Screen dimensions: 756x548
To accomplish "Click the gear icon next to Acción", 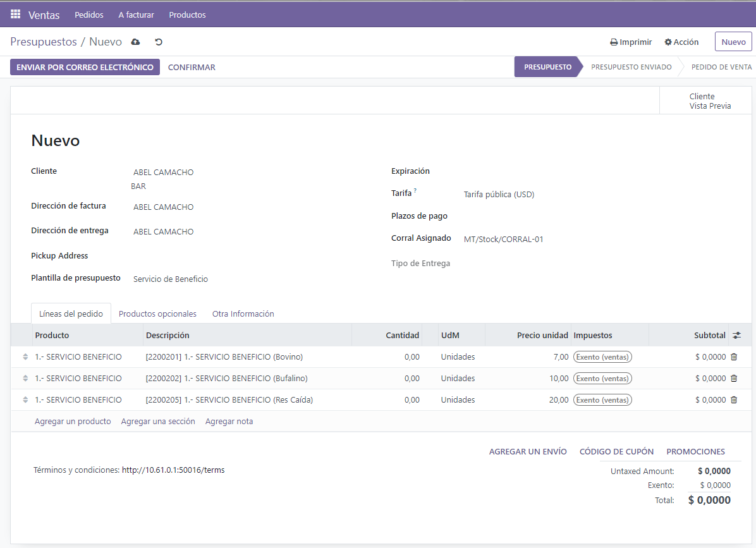I will [x=668, y=42].
